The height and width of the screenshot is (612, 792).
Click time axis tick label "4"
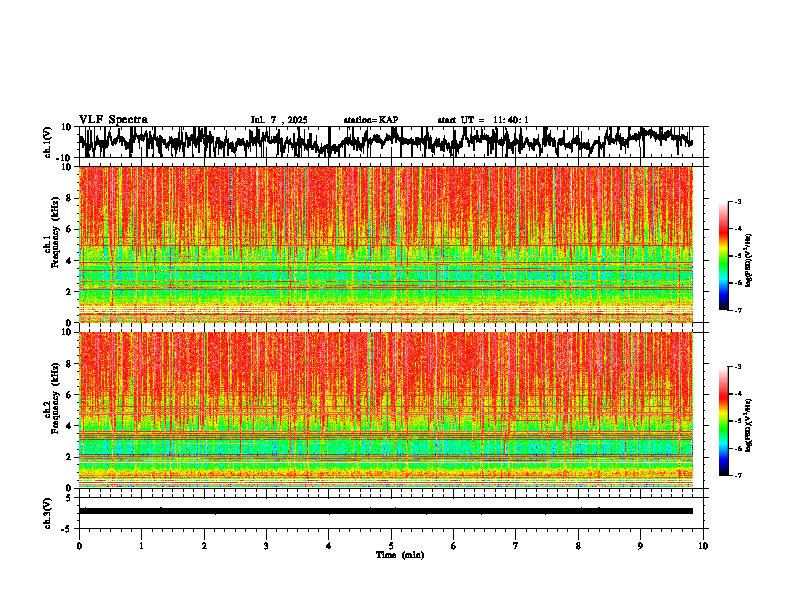coord(328,546)
